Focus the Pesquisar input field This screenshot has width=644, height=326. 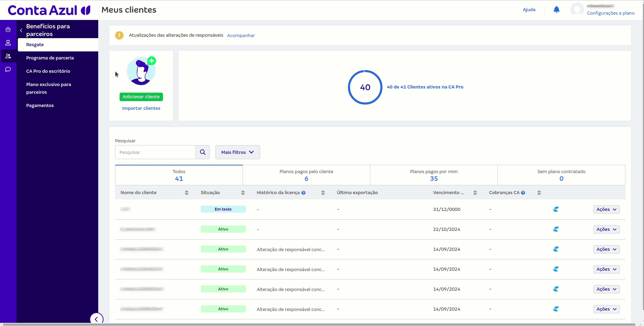click(155, 152)
